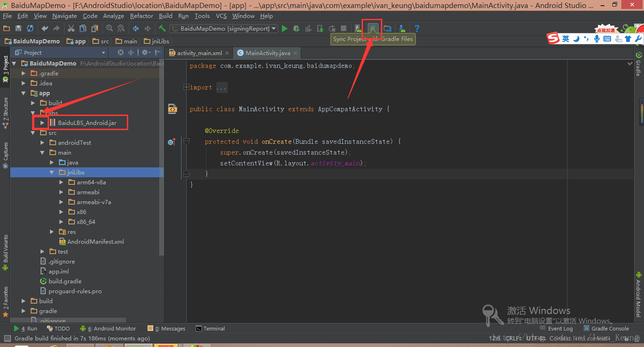Open the Event Log panel
This screenshot has height=347, width=644.
(x=556, y=329)
